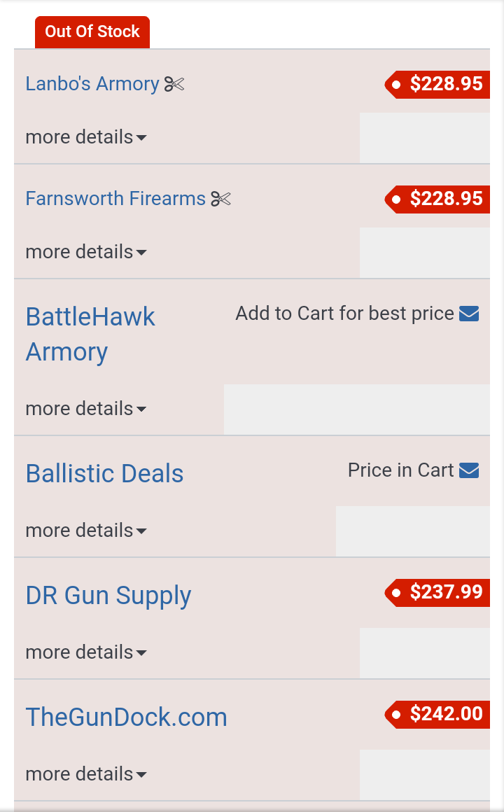
Task: Click the scissors coupon icon beside Lanbo's Armory
Action: (x=174, y=84)
